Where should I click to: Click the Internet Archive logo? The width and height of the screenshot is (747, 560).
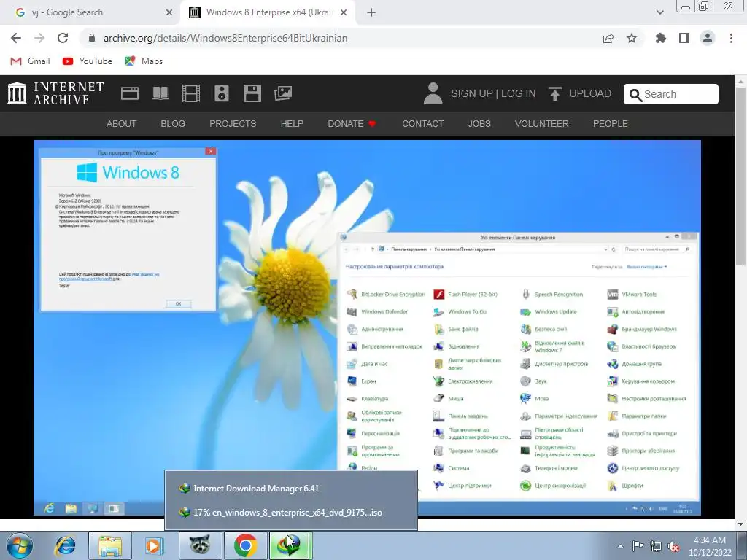point(55,93)
